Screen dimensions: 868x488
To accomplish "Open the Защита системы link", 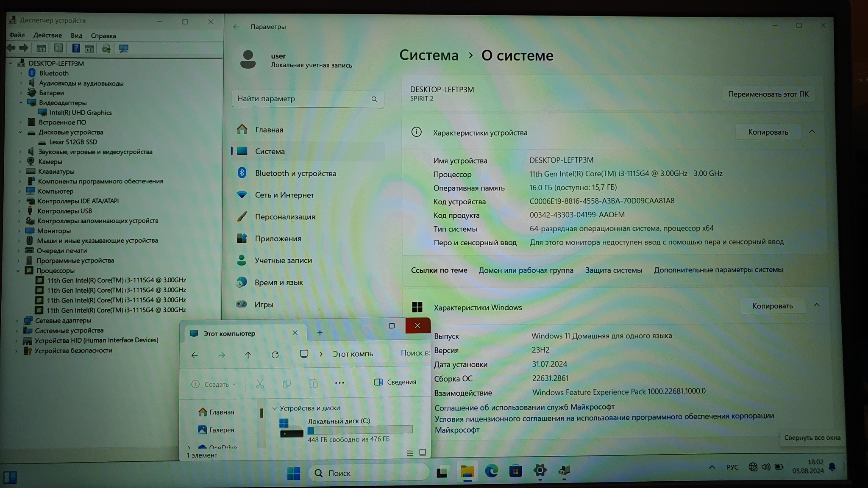I will (x=613, y=270).
